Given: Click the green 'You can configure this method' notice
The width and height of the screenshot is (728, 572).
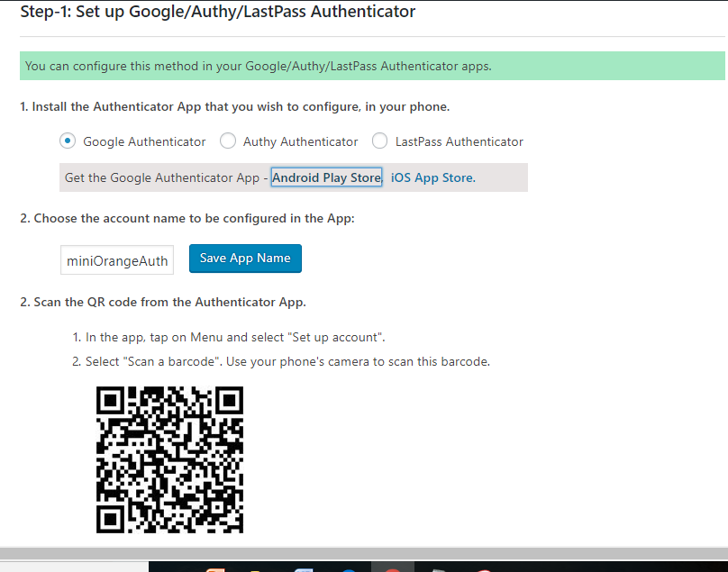Looking at the screenshot, I should (372, 66).
